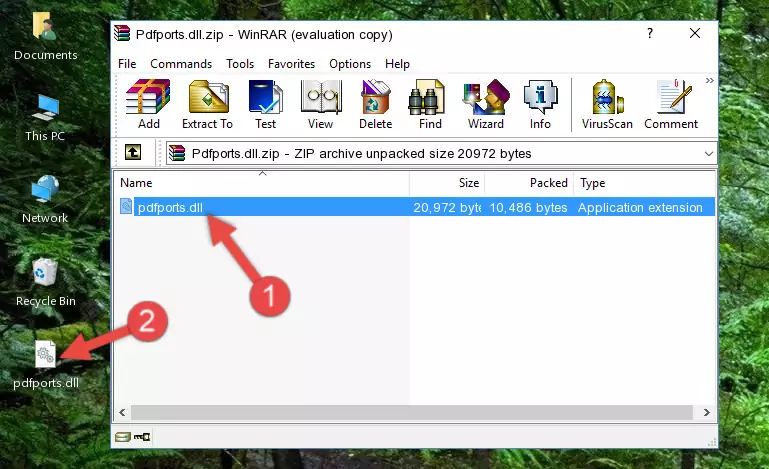Sort by the Name column
Screen dimensions: 769x469
coord(262,183)
